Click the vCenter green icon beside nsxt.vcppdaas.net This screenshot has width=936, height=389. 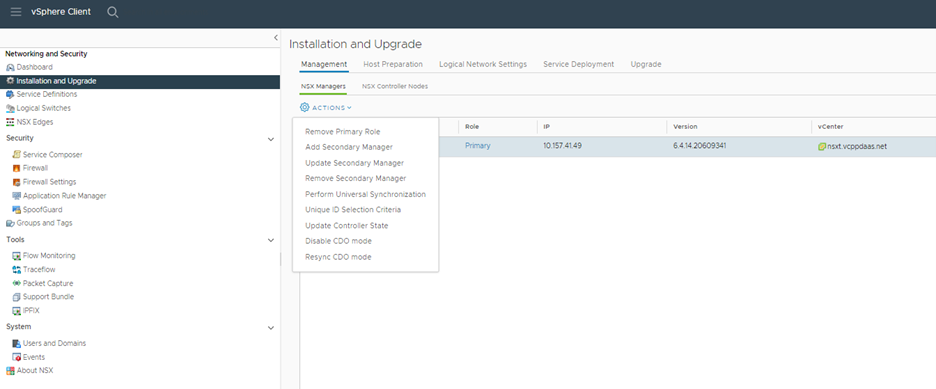pos(822,146)
